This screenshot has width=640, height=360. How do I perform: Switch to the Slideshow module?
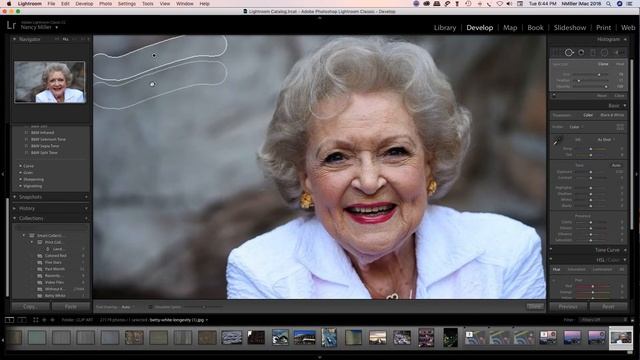570,28
